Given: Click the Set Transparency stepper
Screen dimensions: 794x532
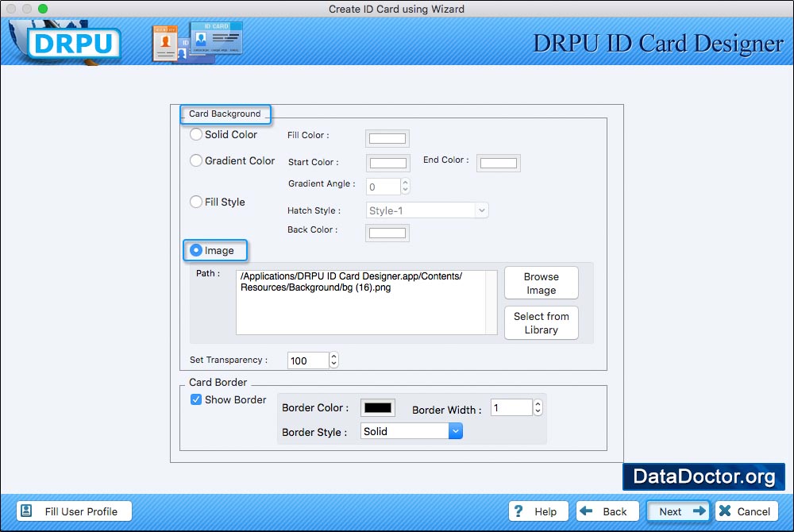Looking at the screenshot, I should coord(333,360).
